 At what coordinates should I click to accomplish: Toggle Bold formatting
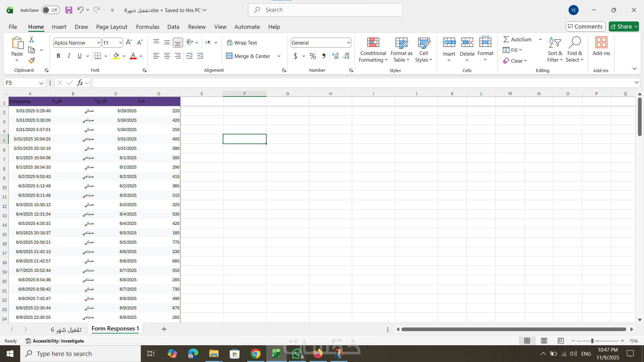tap(58, 56)
